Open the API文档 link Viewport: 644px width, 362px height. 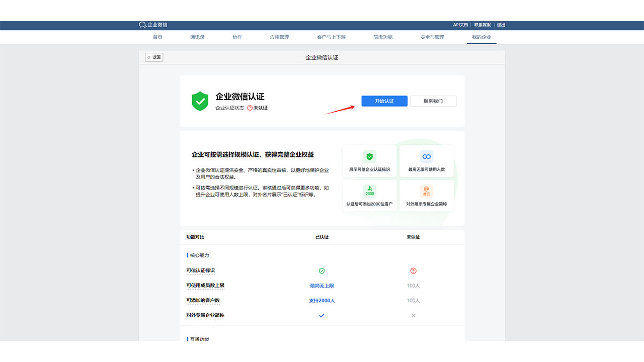coord(460,25)
